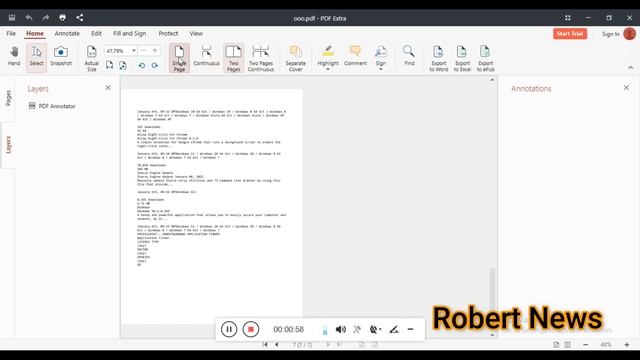Go to first page

click(x=265, y=344)
